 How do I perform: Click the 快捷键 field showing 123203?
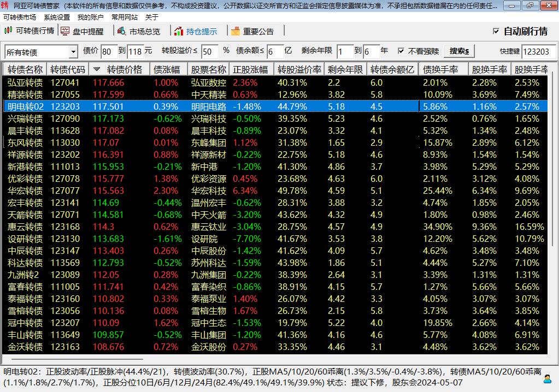[x=538, y=52]
